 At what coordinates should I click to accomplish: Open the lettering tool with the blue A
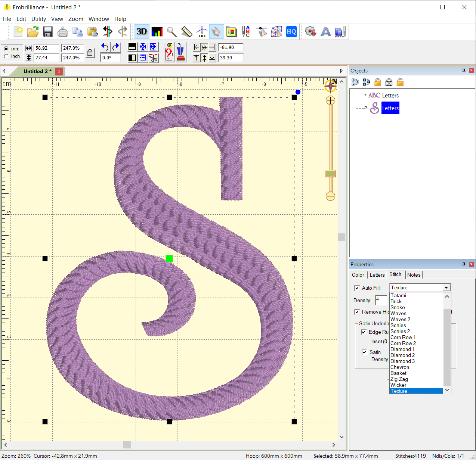[x=326, y=32]
